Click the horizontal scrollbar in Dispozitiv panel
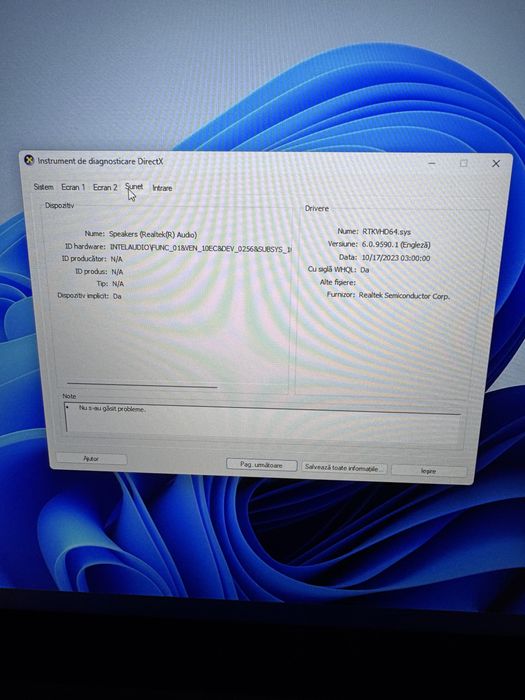Image resolution: width=525 pixels, height=700 pixels. (x=142, y=385)
